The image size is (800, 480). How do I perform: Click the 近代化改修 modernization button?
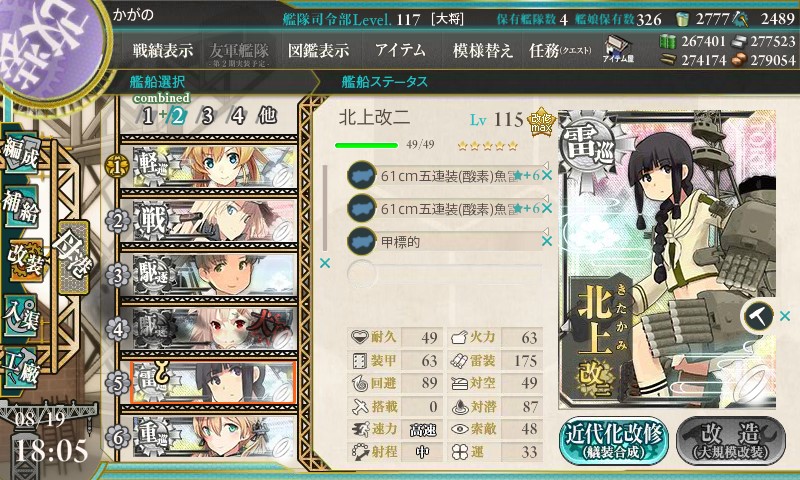click(x=614, y=440)
